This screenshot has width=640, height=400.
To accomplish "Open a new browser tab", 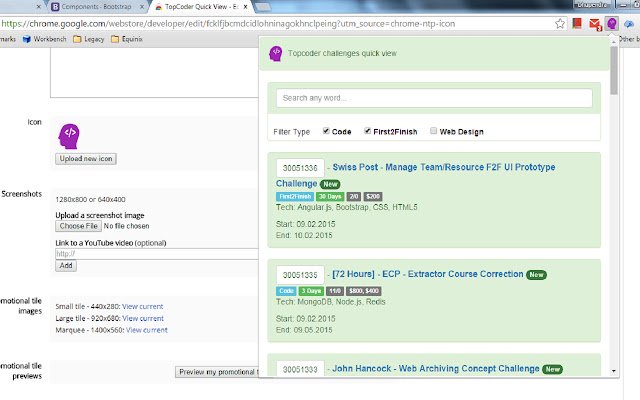I will click(264, 7).
